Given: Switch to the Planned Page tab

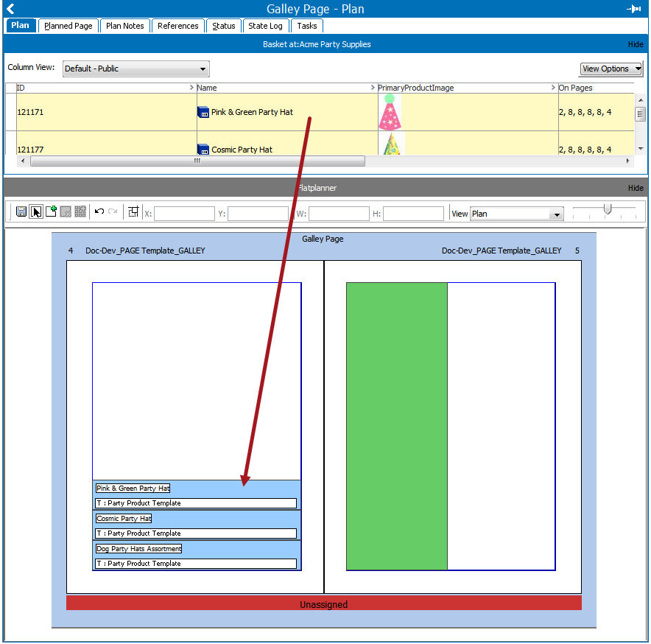Looking at the screenshot, I should [68, 26].
